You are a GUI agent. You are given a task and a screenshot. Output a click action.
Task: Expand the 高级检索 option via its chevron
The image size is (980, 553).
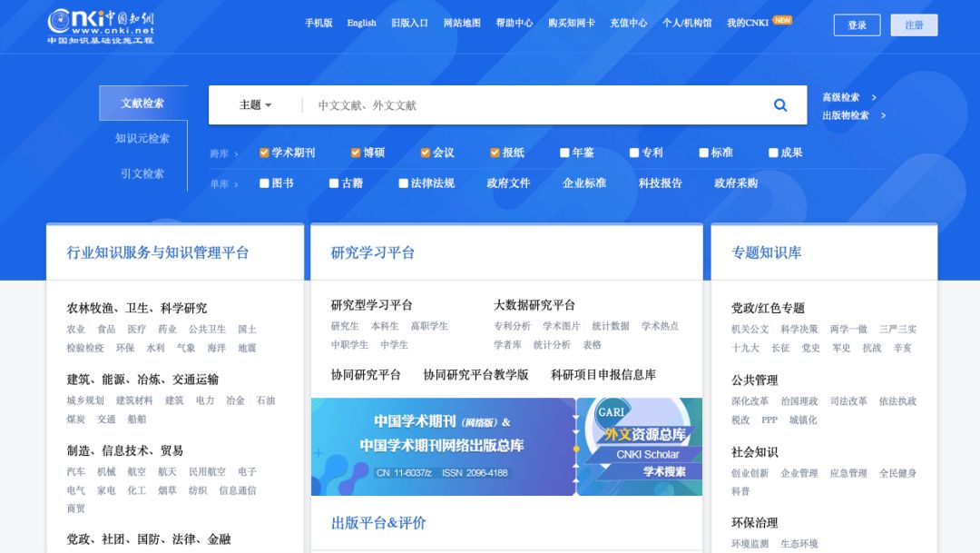tap(873, 97)
